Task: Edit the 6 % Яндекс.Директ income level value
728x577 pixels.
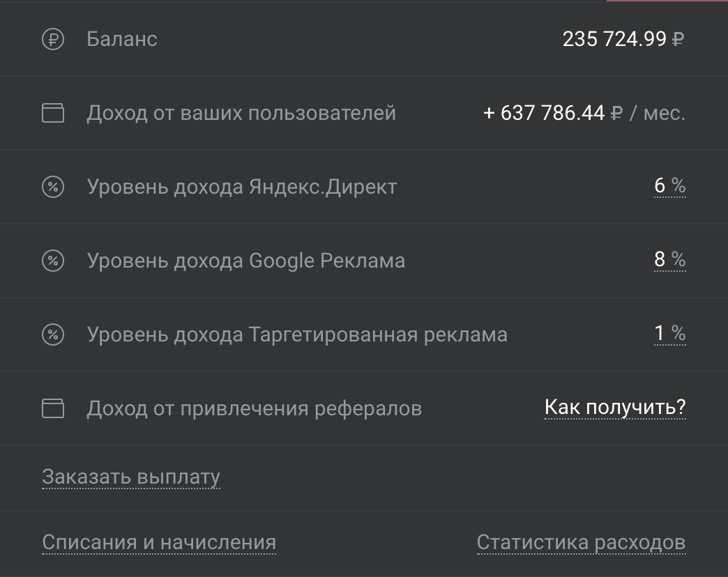Action: pyautogui.click(x=669, y=186)
